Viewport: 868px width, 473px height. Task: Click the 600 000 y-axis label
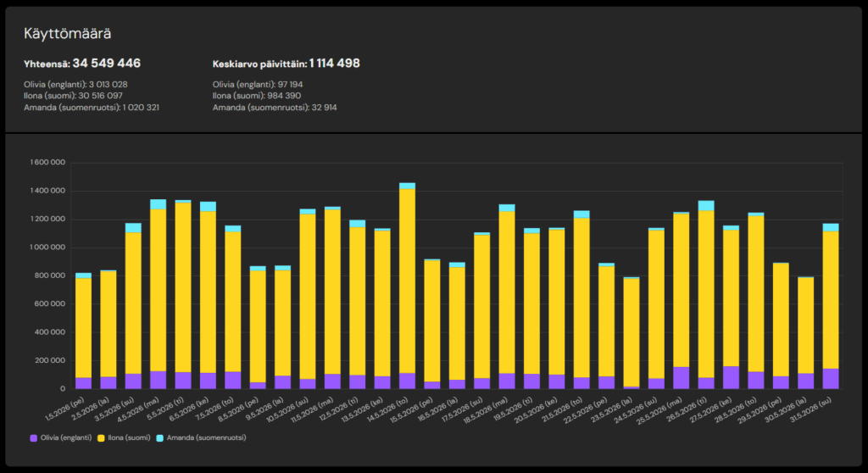click(50, 303)
